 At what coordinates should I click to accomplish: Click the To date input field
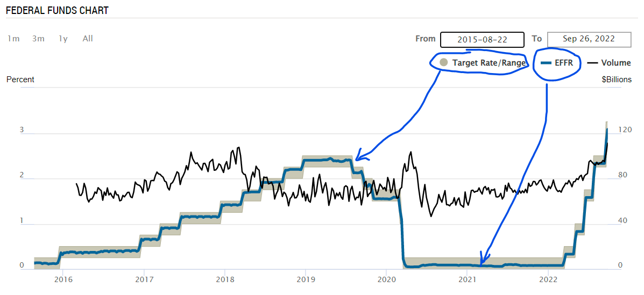589,39
